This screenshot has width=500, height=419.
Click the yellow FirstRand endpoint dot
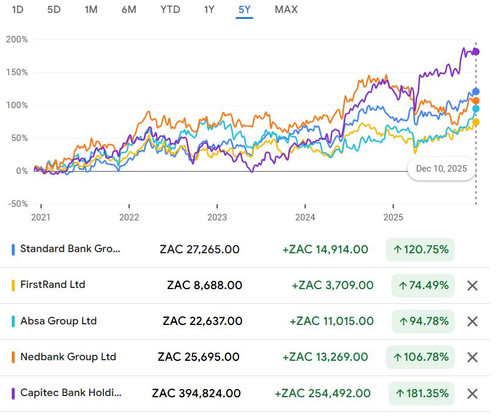click(x=476, y=122)
